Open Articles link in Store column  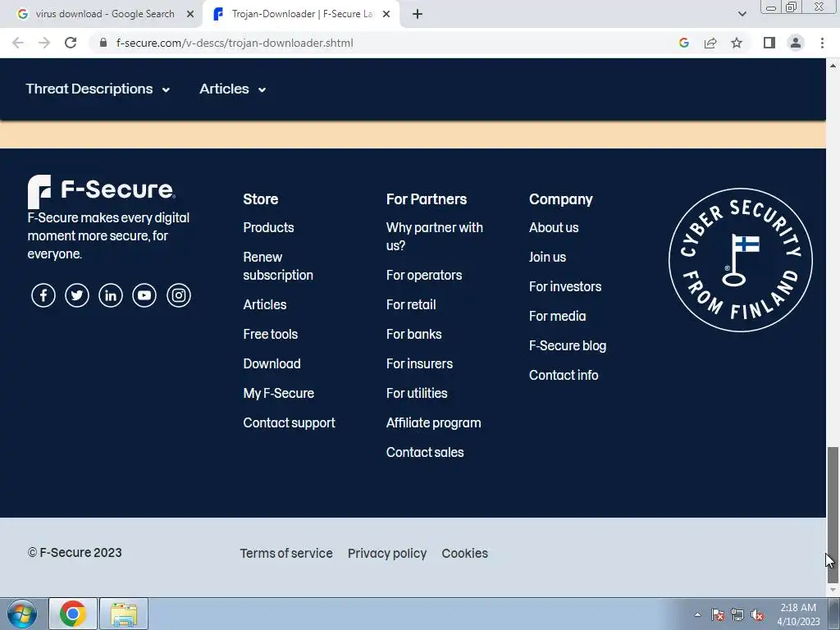(x=265, y=305)
